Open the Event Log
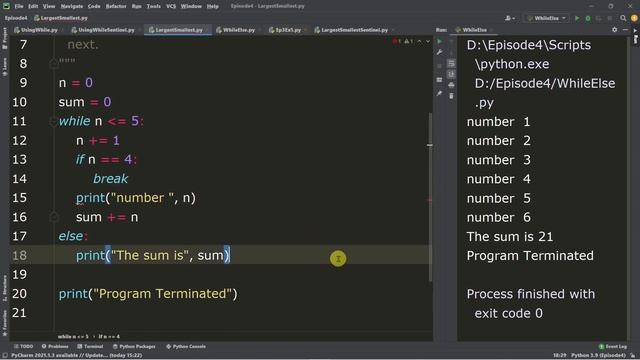This screenshot has height=360, width=640. pos(612,347)
